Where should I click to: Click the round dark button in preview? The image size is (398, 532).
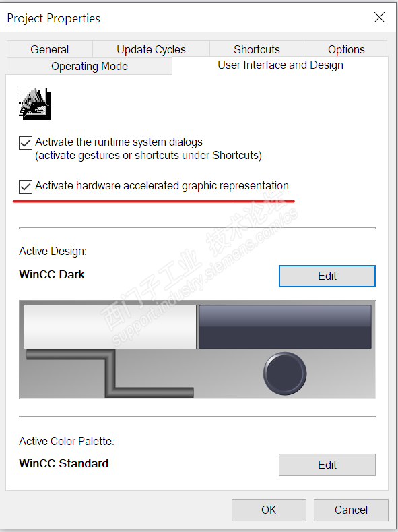[285, 374]
